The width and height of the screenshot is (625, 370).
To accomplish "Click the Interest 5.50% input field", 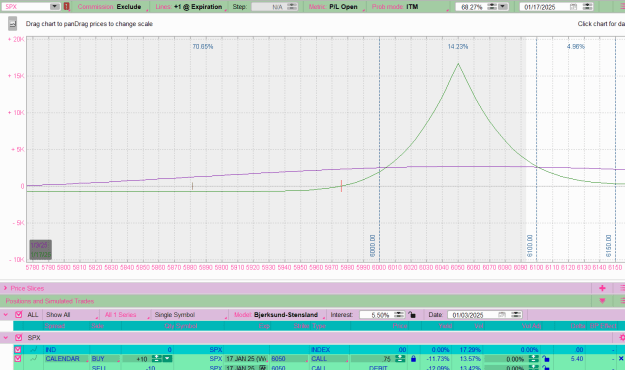I will tap(376, 315).
